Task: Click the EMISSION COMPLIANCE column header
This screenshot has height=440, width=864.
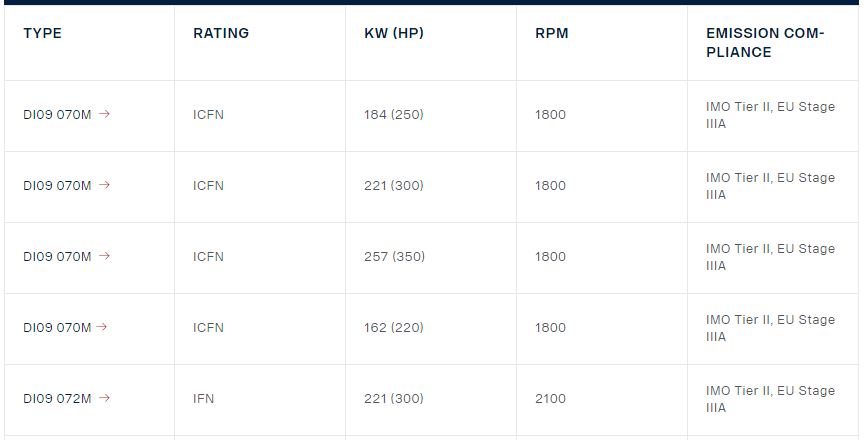Action: (765, 42)
